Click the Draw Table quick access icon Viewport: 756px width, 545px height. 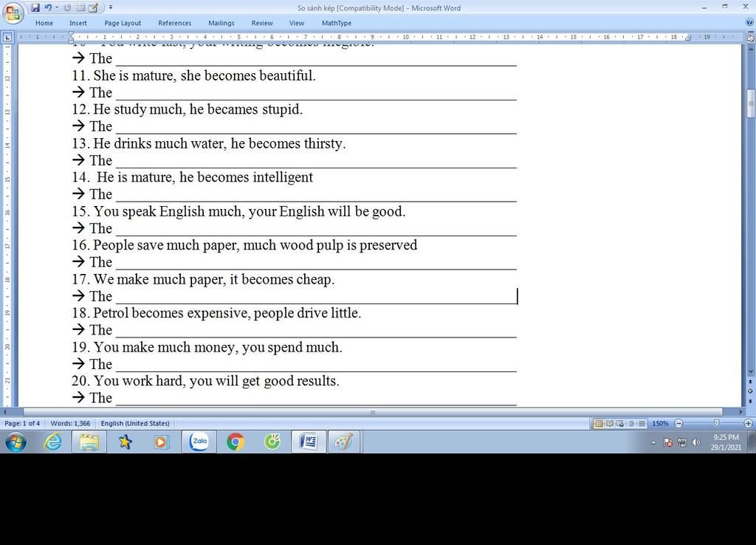tap(94, 7)
